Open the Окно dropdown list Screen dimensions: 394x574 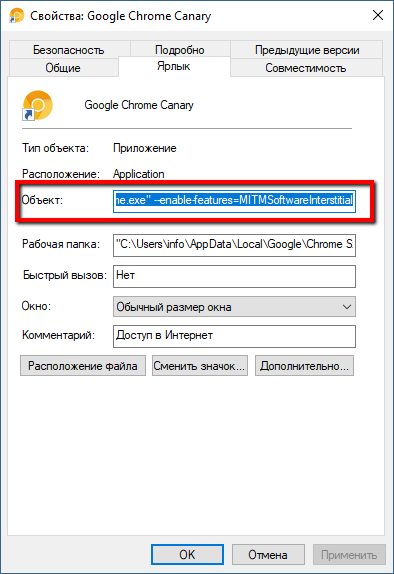coord(234,306)
